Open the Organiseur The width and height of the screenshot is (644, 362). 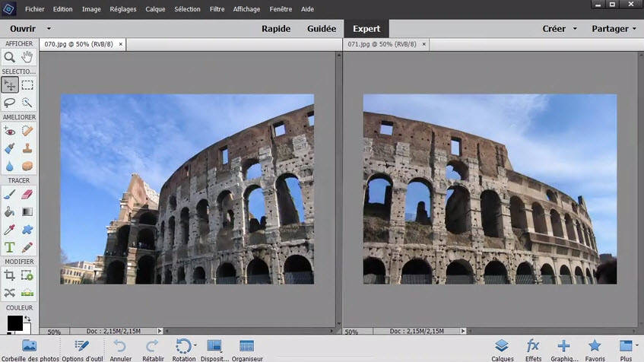point(247,351)
